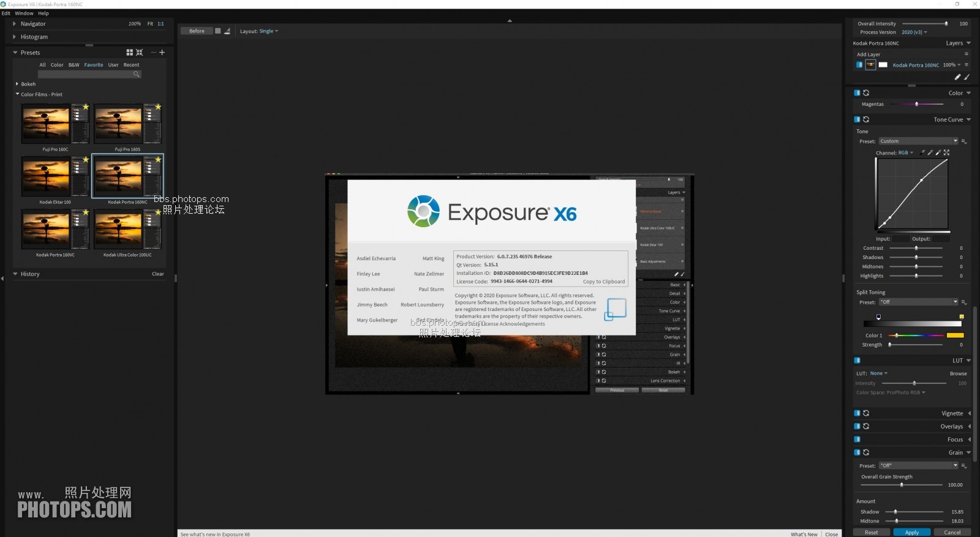Open the Edit menu
980x537 pixels.
(6, 13)
